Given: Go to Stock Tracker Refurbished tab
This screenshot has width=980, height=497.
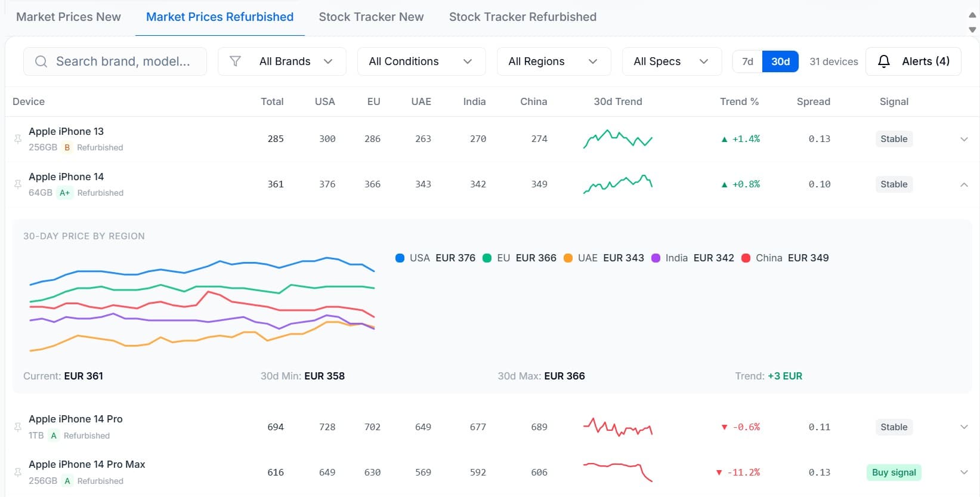Looking at the screenshot, I should [523, 17].
